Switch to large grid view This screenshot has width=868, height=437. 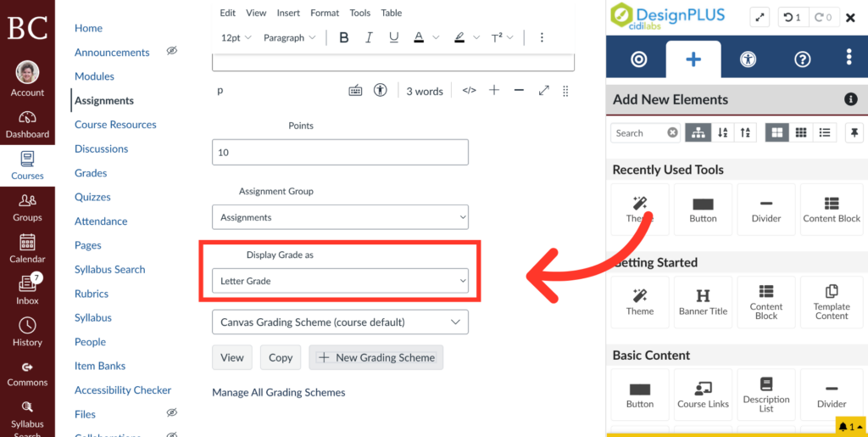[776, 133]
